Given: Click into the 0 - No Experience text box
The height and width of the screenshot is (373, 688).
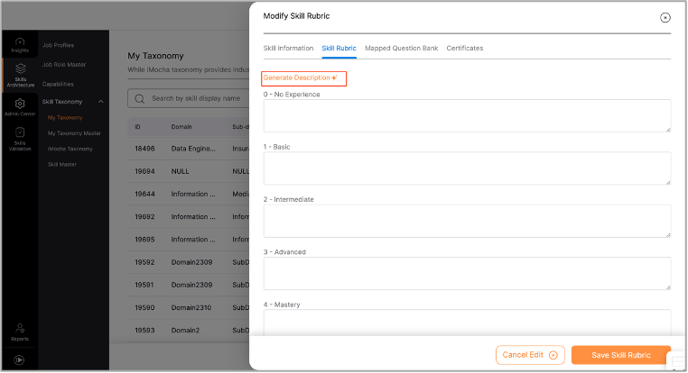Looking at the screenshot, I should click(x=467, y=116).
